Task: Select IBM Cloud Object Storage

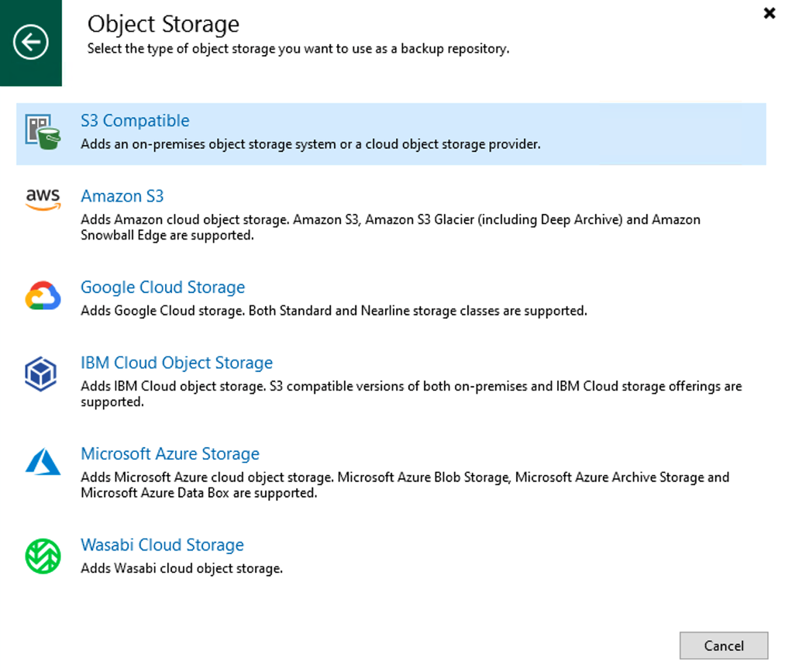Action: pyautogui.click(x=176, y=362)
